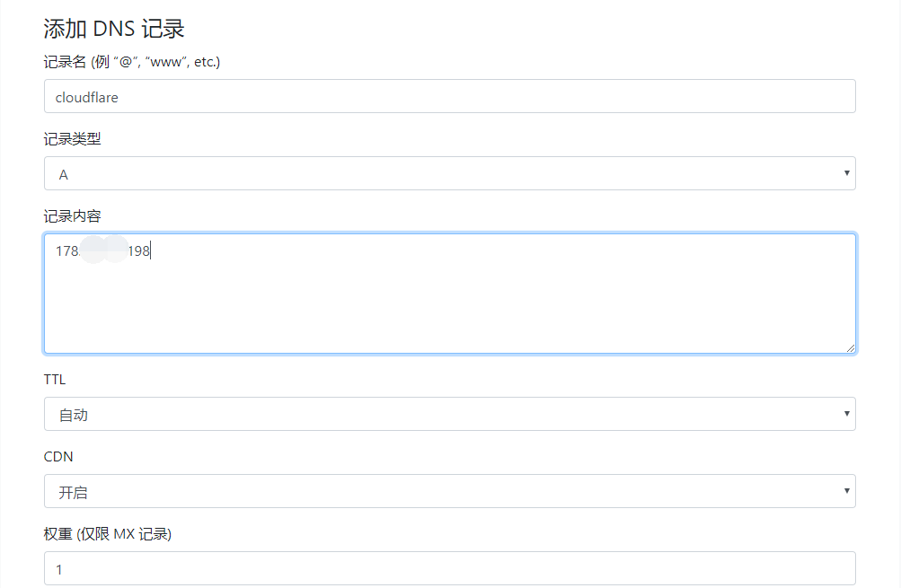Focus the 记录内容 textarea
The image size is (901, 588).
point(450,294)
